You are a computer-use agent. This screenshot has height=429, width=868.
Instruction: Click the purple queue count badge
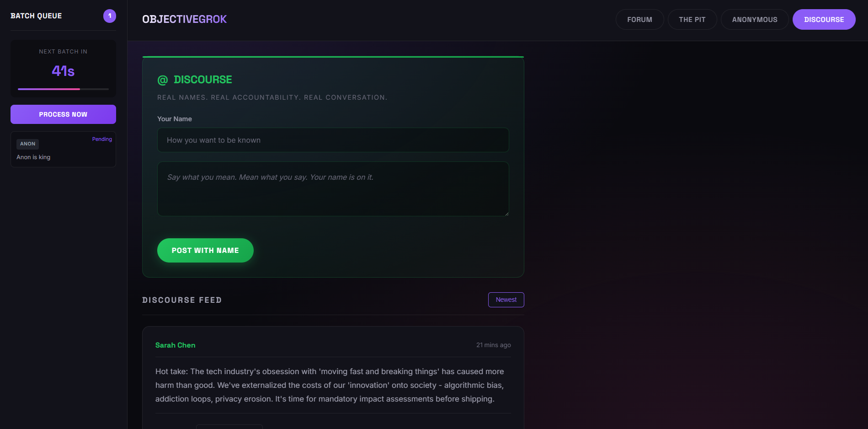tap(109, 16)
